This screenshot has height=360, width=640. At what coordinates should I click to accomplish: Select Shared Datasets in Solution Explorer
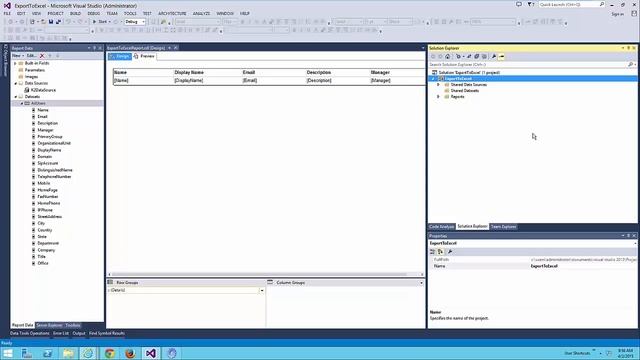tap(465, 91)
